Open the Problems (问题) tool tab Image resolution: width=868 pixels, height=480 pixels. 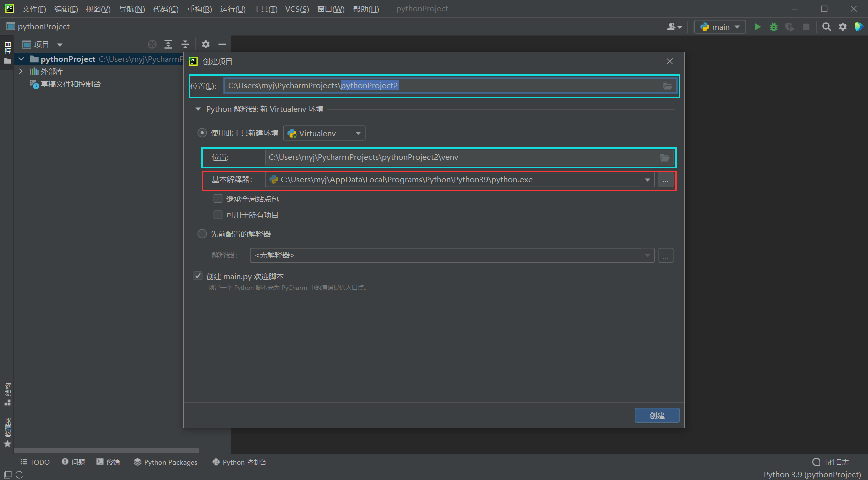tap(73, 462)
